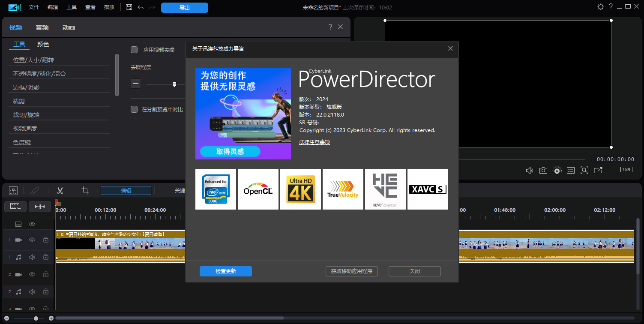
Task: Close the About PowerDirector dialog with X
Action: [x=450, y=48]
